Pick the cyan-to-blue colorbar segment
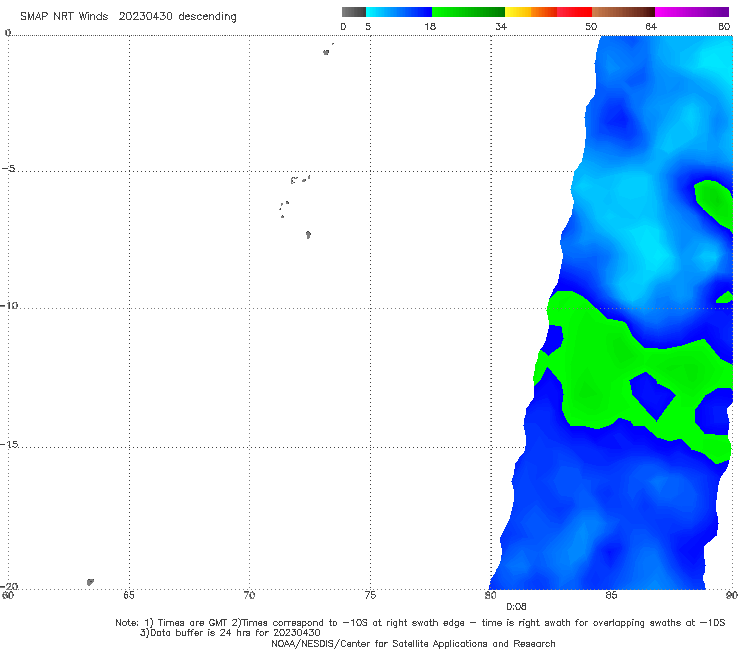The height and width of the screenshot is (650, 740). 399,12
